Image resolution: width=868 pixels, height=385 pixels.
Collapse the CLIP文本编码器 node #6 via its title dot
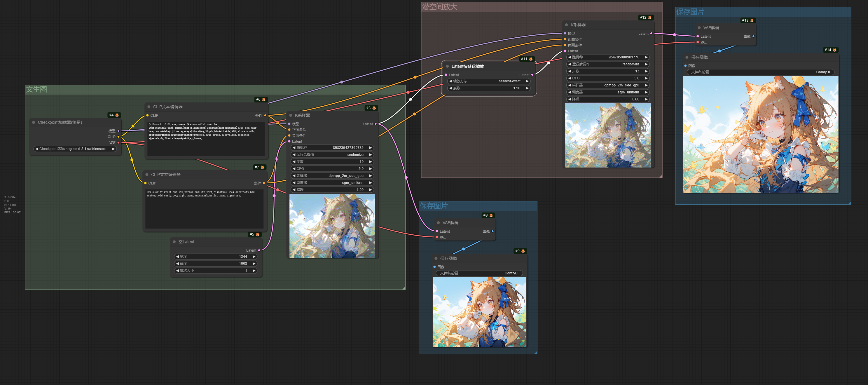click(x=149, y=107)
